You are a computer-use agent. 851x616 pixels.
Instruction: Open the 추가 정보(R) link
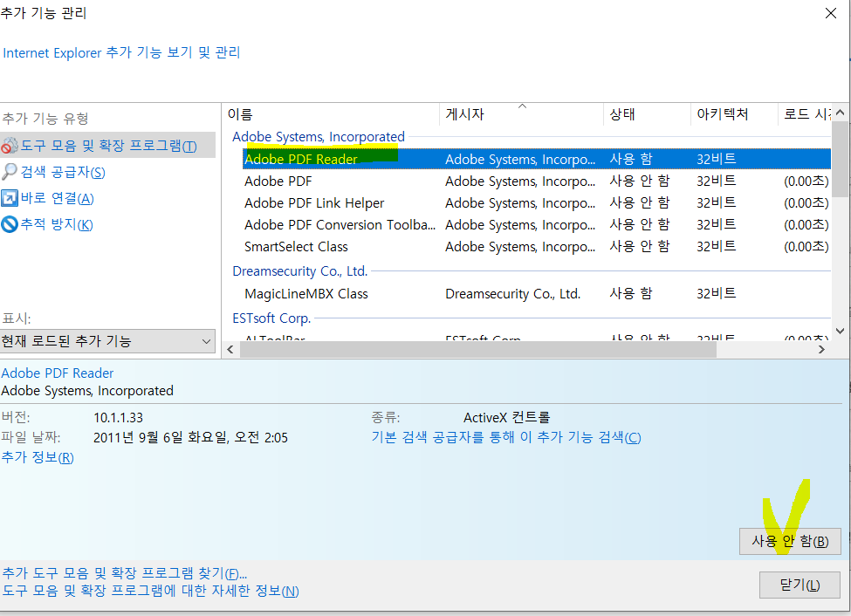click(38, 457)
